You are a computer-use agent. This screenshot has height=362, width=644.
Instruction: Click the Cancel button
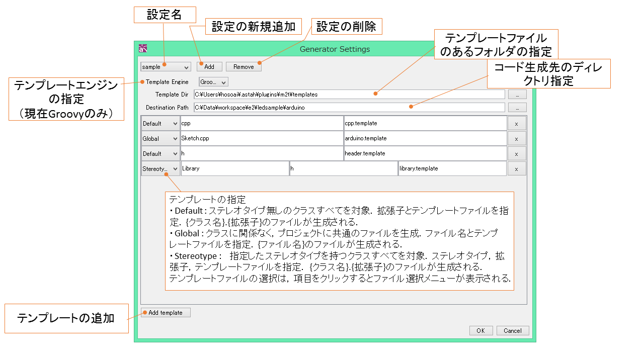coord(513,330)
